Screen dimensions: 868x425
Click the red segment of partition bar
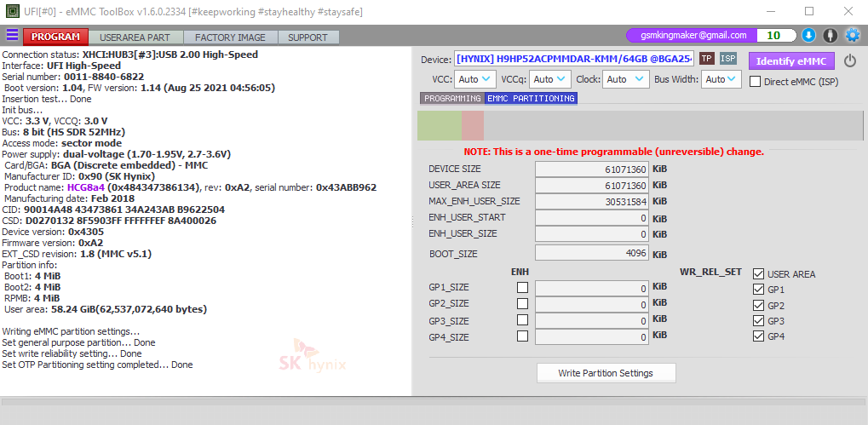pyautogui.click(x=473, y=125)
